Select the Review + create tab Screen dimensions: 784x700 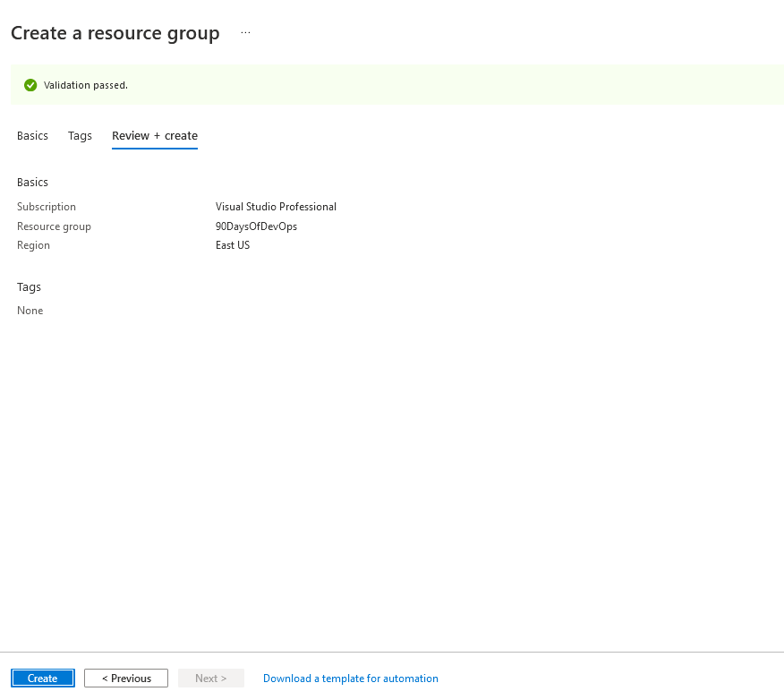[x=155, y=136]
